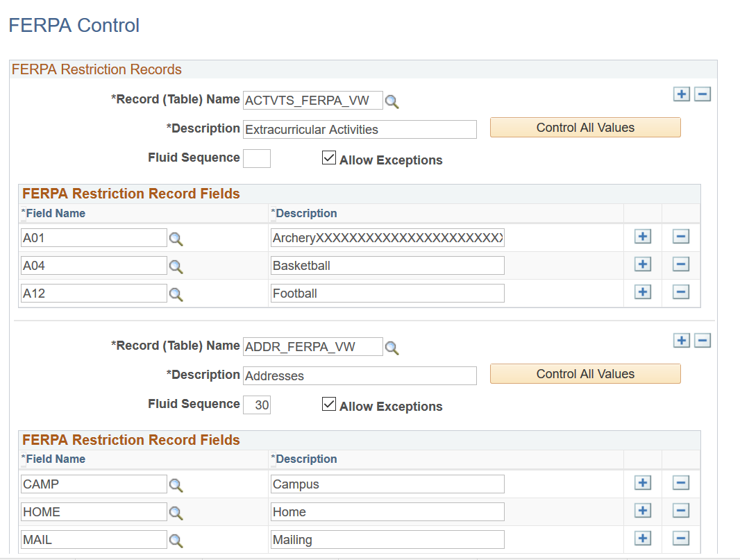
Task: Uncheck Allow Exceptions for Addresses
Action: pyautogui.click(x=328, y=403)
